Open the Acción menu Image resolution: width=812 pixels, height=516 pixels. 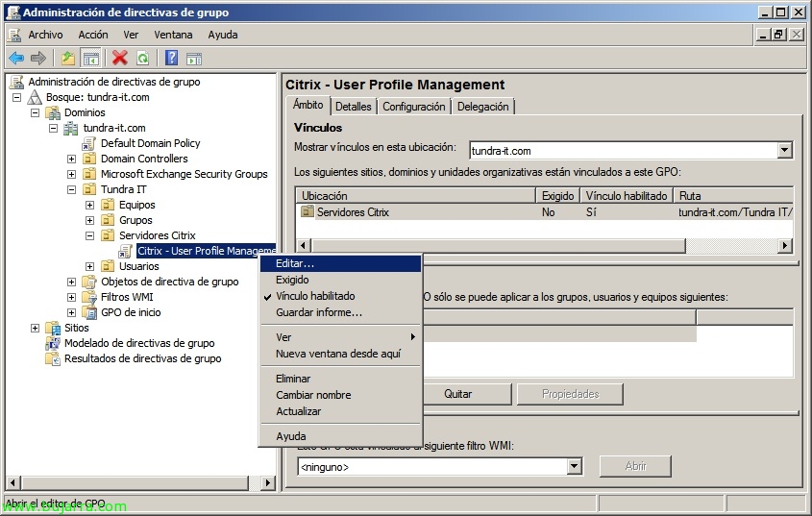coord(93,35)
